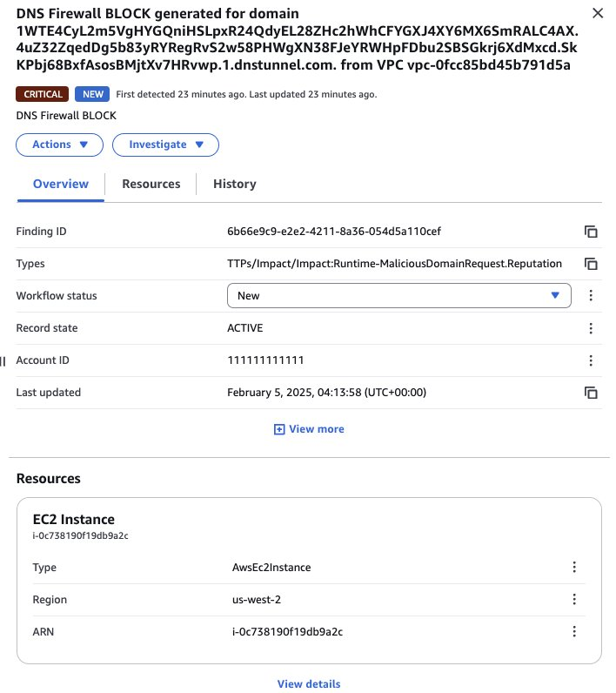Screen dimensions: 616x693
Task: Open kebab menu for Workflow status
Action: pyautogui.click(x=591, y=296)
